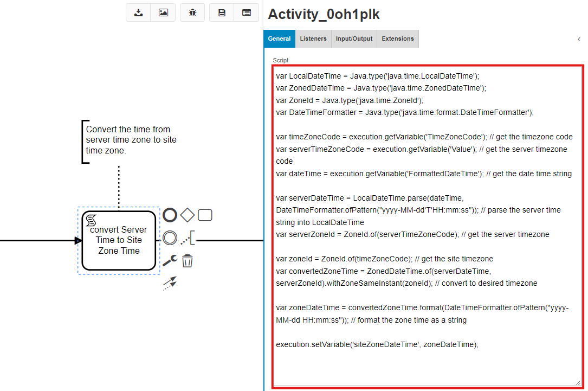Open element type options via the wrench icon
The width and height of the screenshot is (588, 391).
click(x=170, y=260)
